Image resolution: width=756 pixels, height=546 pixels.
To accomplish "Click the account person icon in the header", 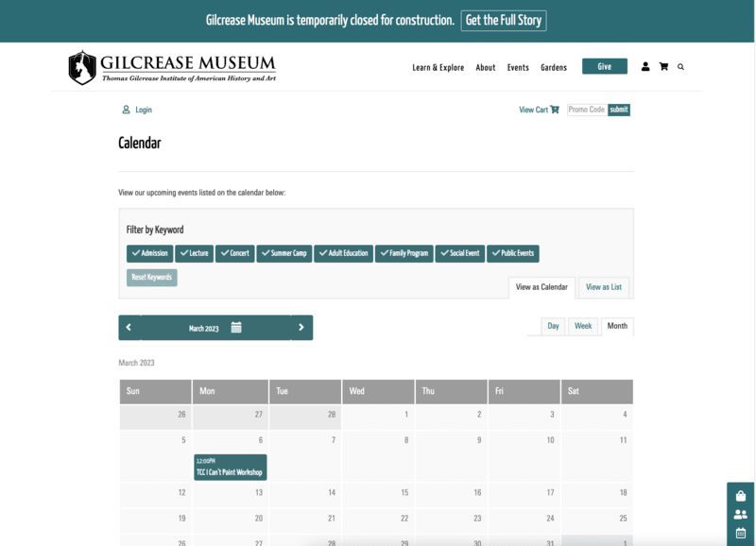I will tap(646, 67).
